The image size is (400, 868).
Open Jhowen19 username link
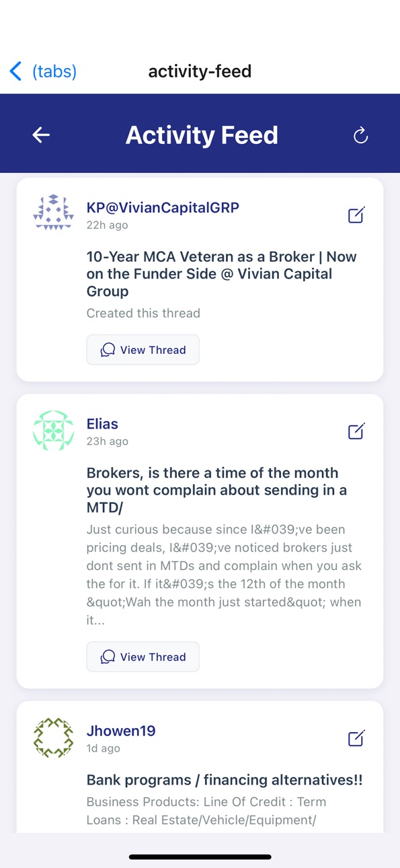pyautogui.click(x=121, y=731)
